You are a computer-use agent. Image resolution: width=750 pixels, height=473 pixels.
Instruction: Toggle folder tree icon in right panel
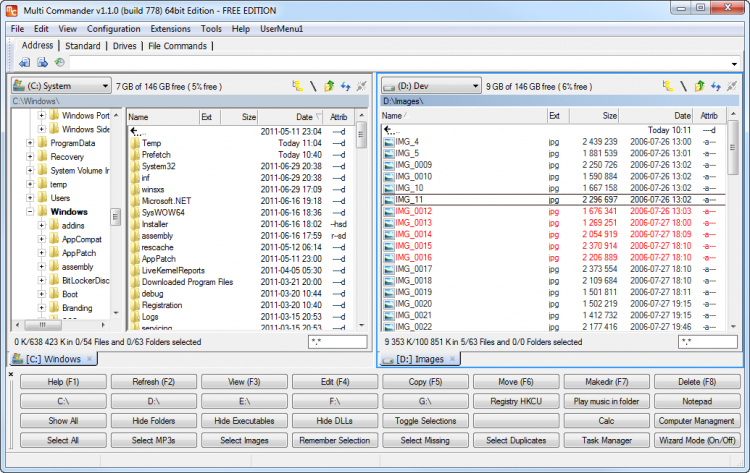[668, 86]
